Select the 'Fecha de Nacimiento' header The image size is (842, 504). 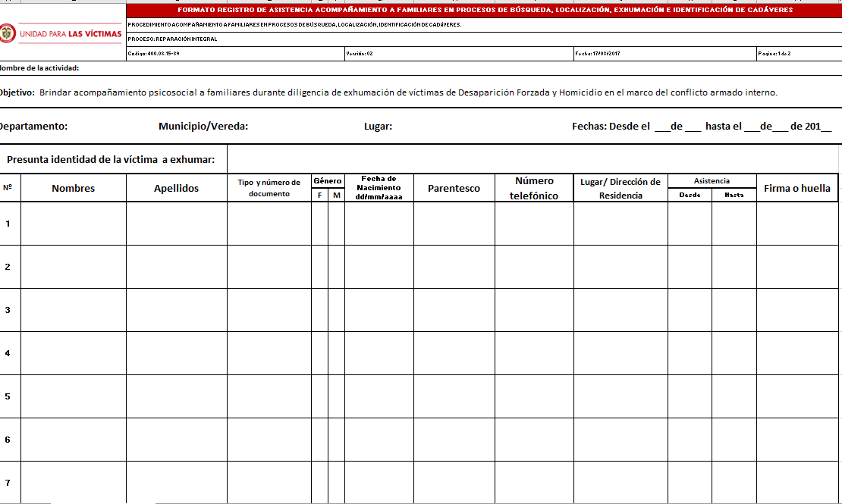[x=379, y=188]
